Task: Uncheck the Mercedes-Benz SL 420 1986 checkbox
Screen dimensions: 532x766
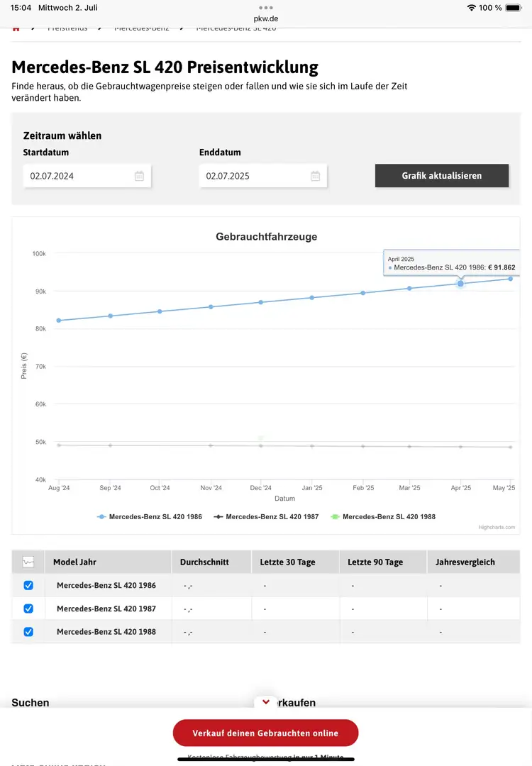Action: 28,586
